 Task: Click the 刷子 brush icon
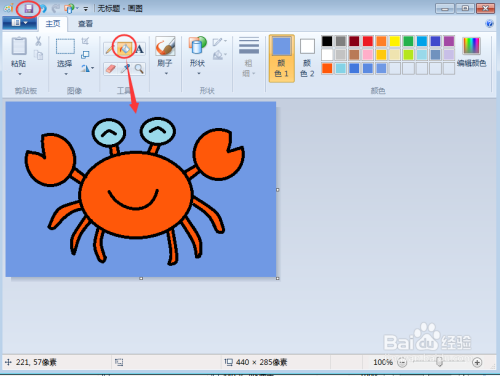pyautogui.click(x=165, y=46)
